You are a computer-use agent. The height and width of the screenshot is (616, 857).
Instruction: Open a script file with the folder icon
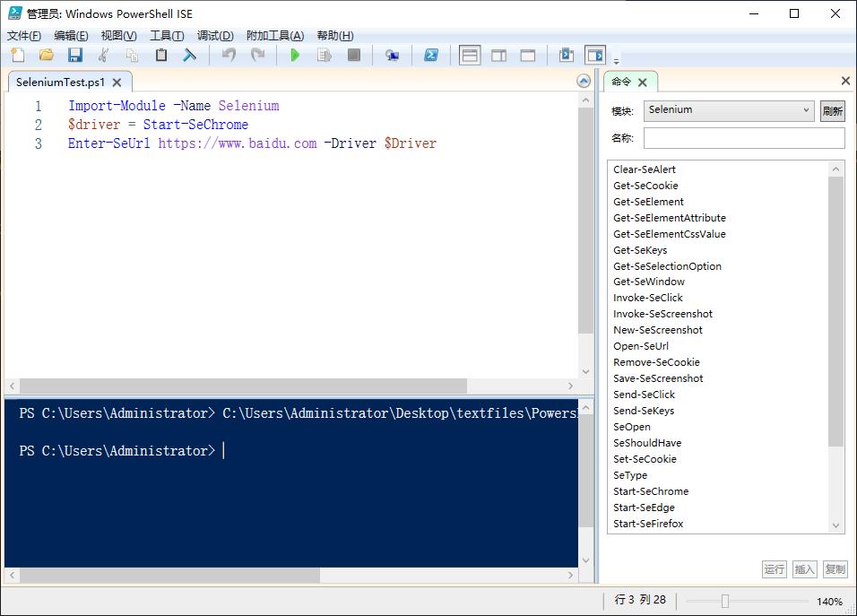tap(47, 56)
